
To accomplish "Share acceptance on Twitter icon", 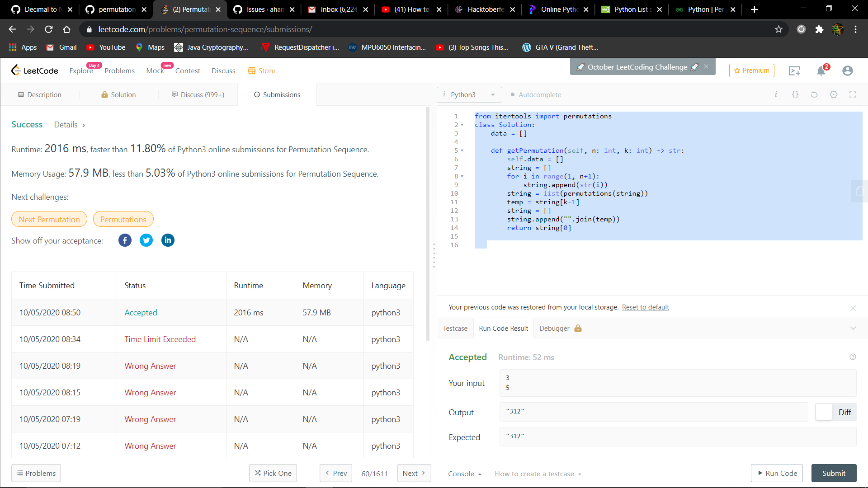I will pos(146,240).
